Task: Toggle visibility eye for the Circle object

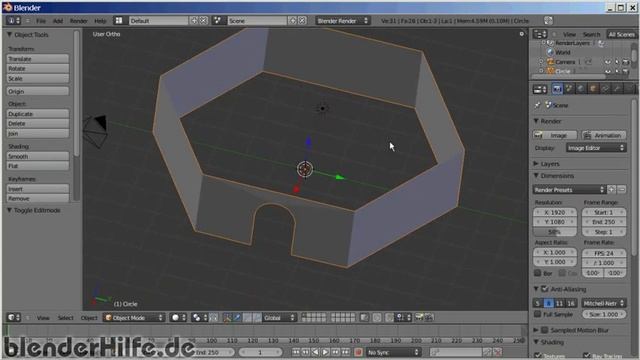Action: pyautogui.click(x=608, y=71)
